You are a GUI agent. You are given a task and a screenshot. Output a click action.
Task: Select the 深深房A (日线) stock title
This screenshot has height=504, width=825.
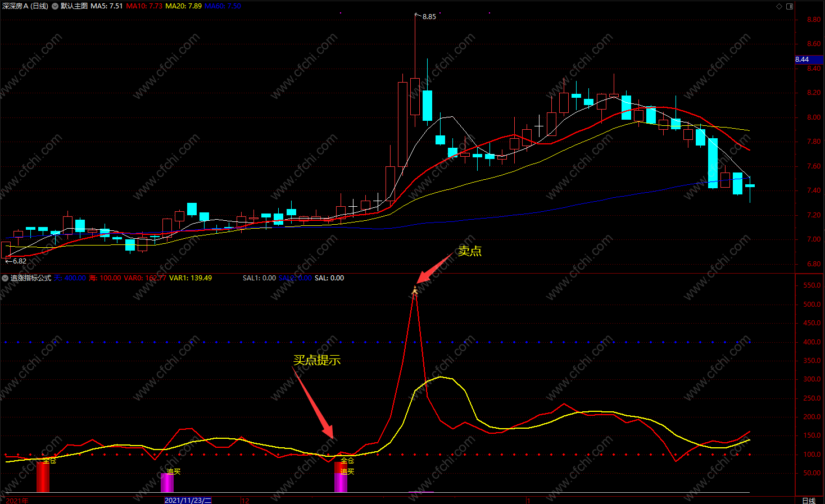click(25, 6)
